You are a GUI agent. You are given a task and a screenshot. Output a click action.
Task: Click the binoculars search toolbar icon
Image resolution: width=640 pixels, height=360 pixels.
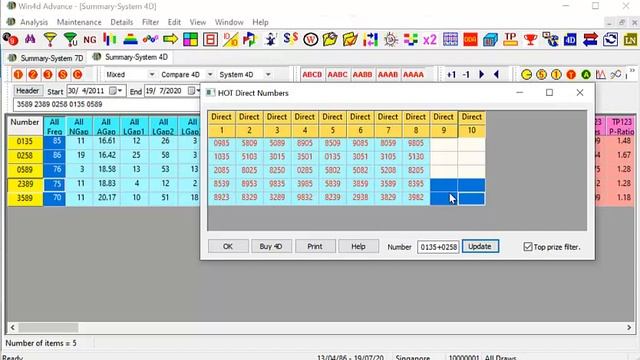pyautogui.click(x=30, y=40)
